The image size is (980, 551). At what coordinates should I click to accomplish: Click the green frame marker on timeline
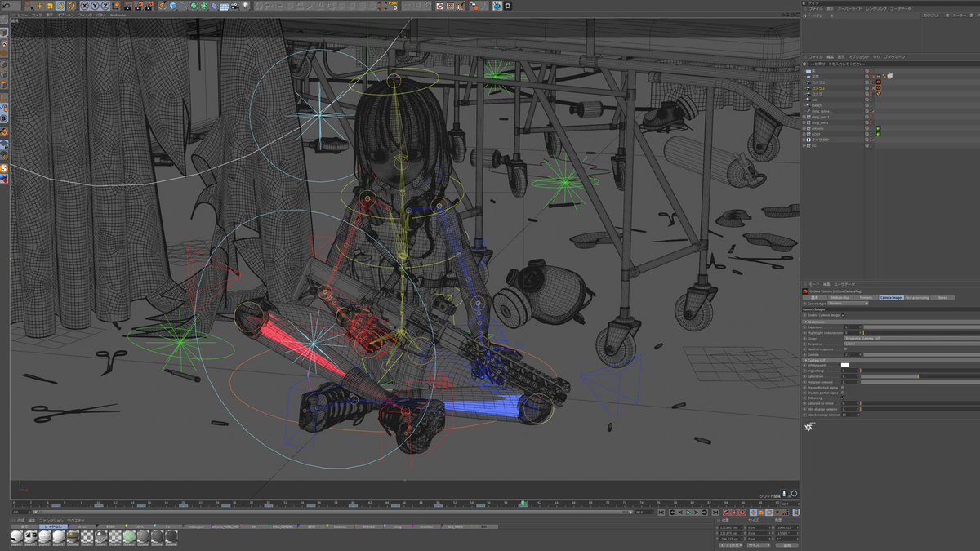523,504
